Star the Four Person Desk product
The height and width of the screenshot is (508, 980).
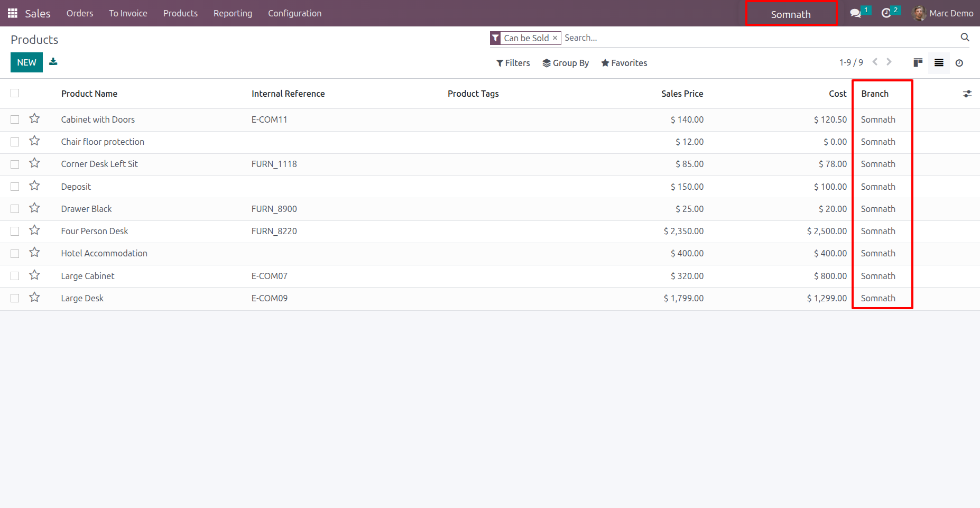tap(34, 230)
